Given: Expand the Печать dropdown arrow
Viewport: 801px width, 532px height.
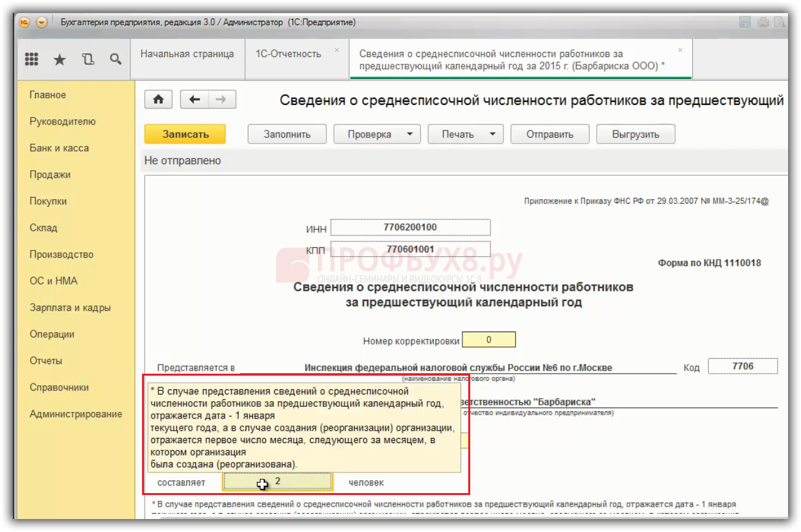Looking at the screenshot, I should (492, 134).
